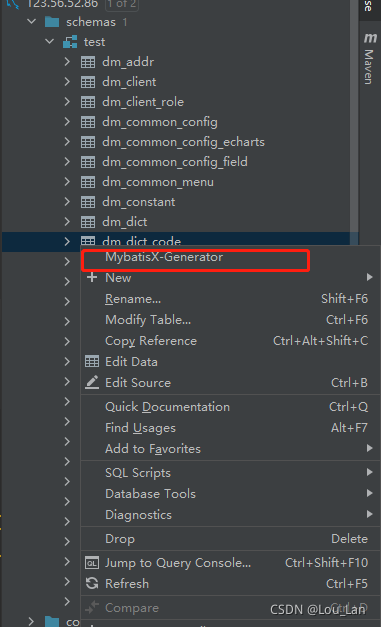Select Jump to Query Console...
The image size is (381, 627).
230,563
